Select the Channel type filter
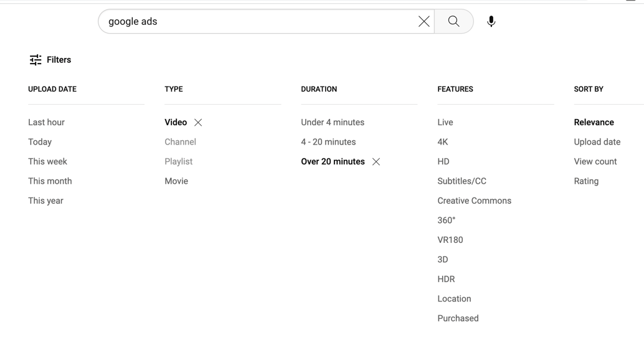The width and height of the screenshot is (644, 337). [180, 142]
